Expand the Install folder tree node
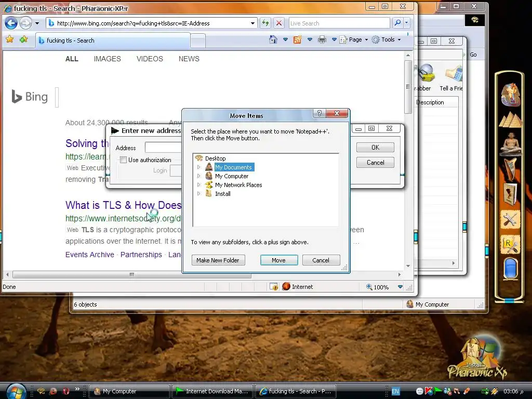Viewport: 532px width, 399px height. (x=199, y=193)
